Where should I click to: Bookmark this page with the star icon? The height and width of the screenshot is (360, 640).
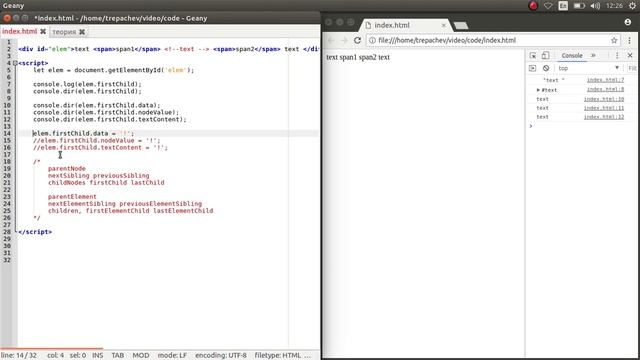coord(614,40)
